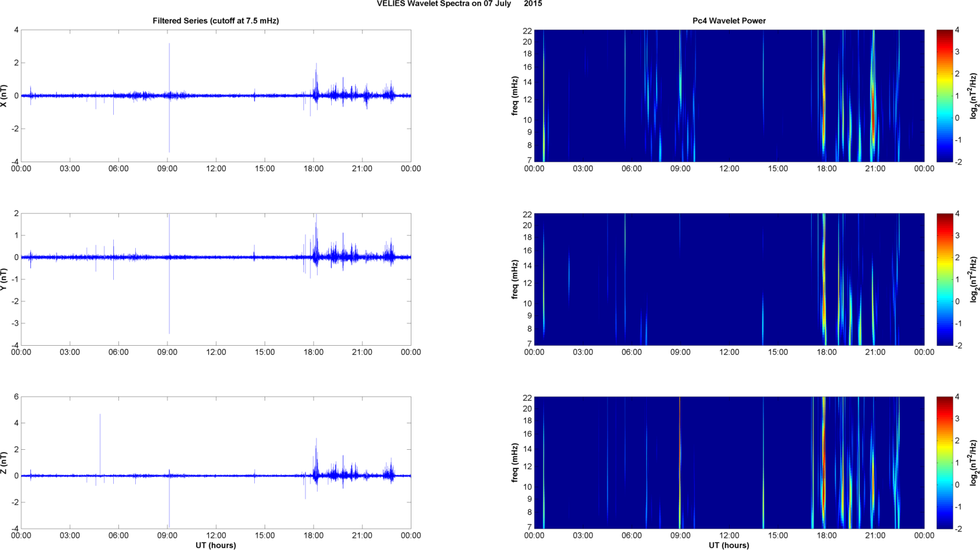Select the "Filtered Series (cutoff at 7.5 mHz)" heading

[216, 21]
